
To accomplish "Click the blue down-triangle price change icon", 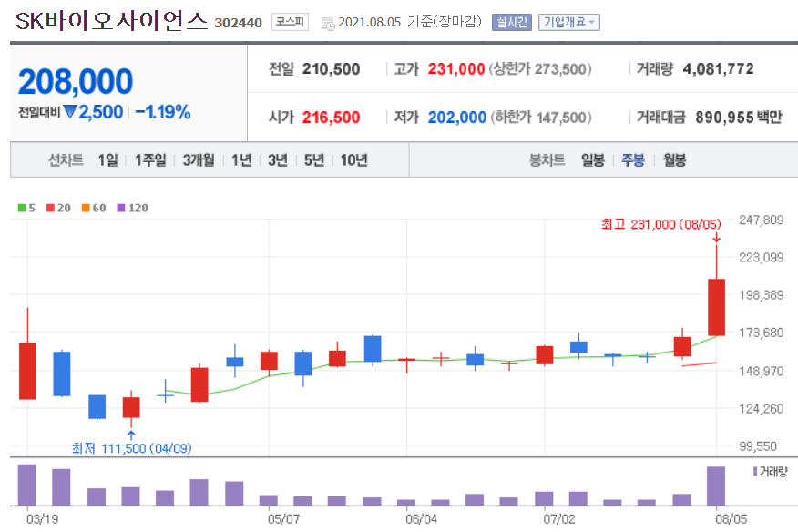I will click(x=70, y=111).
